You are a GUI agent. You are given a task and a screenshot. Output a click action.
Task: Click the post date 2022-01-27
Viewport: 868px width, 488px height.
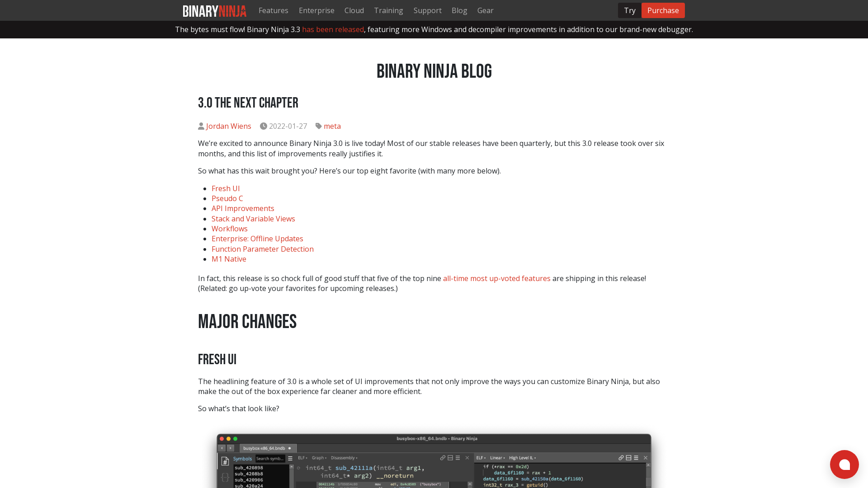click(x=288, y=126)
